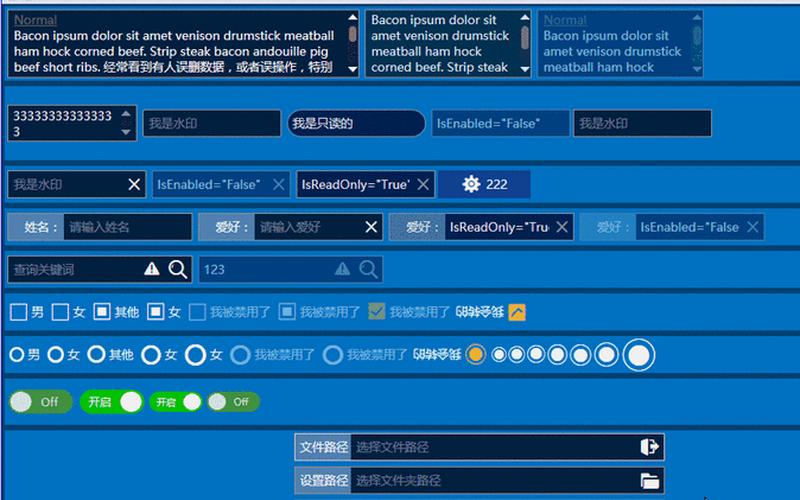This screenshot has width=800, height=500.
Task: Click the warning triangle in the 查询关键词 search box
Action: 152,269
